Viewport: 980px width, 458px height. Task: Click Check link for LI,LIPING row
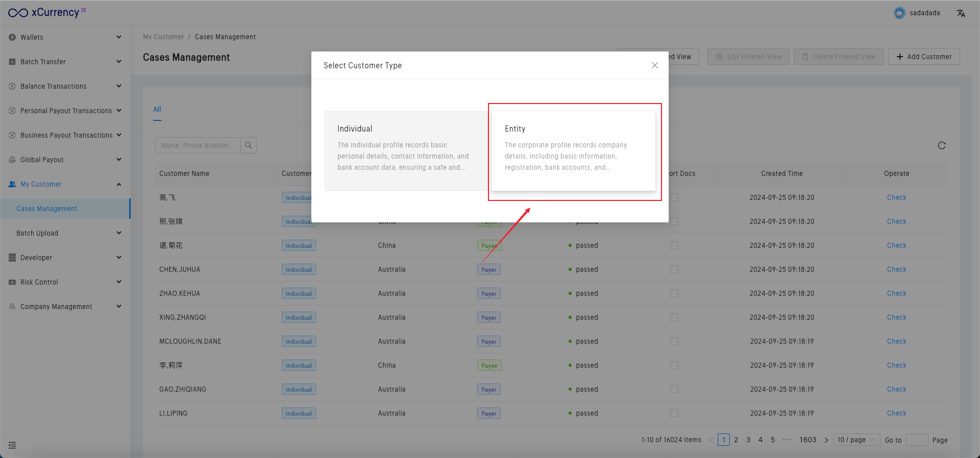coord(896,413)
